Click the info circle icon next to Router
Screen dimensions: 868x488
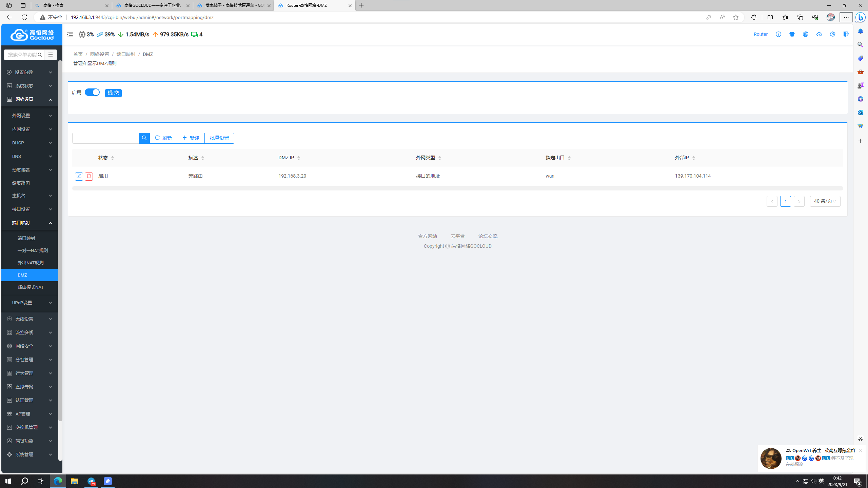click(778, 34)
